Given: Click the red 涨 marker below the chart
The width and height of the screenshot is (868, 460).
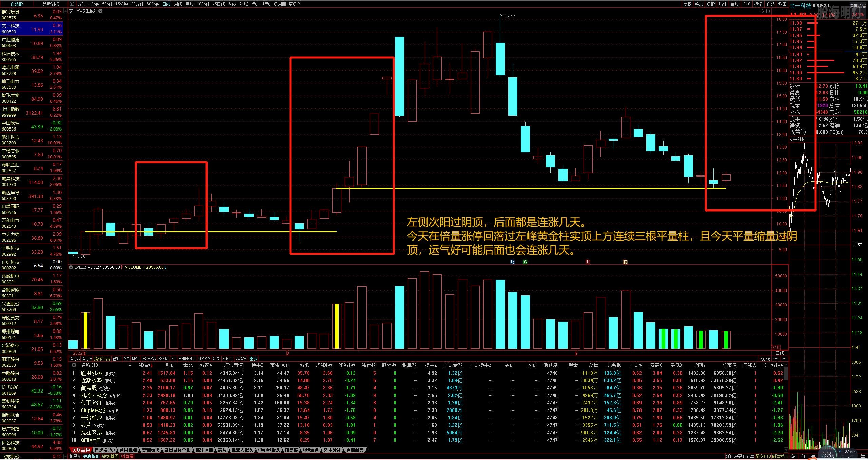Looking at the screenshot, I should [x=588, y=262].
